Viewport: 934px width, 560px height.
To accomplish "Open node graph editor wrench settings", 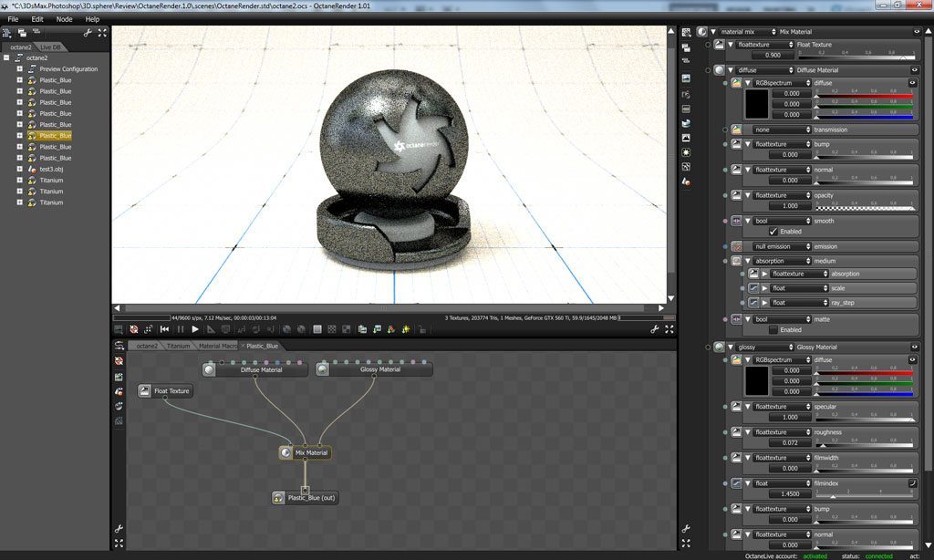I will [x=119, y=528].
